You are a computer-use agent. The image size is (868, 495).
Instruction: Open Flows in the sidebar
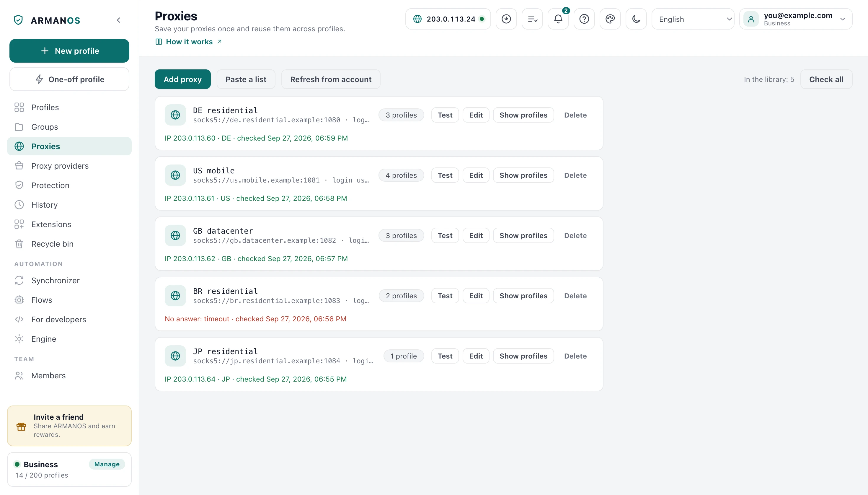coord(69,300)
